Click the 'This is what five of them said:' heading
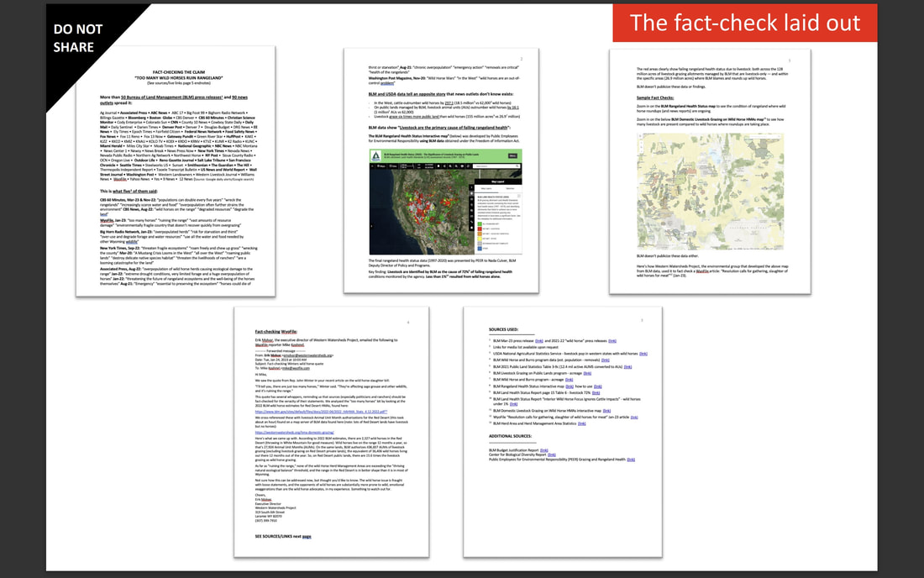 [129, 192]
